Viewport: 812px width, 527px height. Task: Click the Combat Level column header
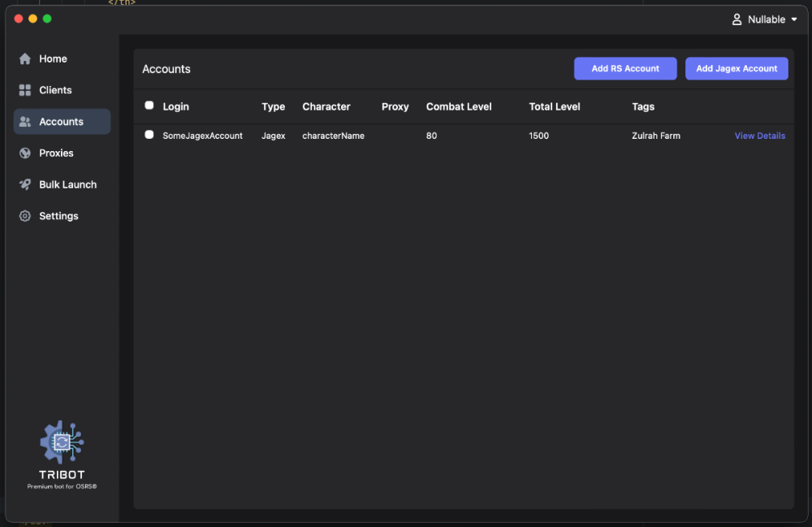pos(459,106)
